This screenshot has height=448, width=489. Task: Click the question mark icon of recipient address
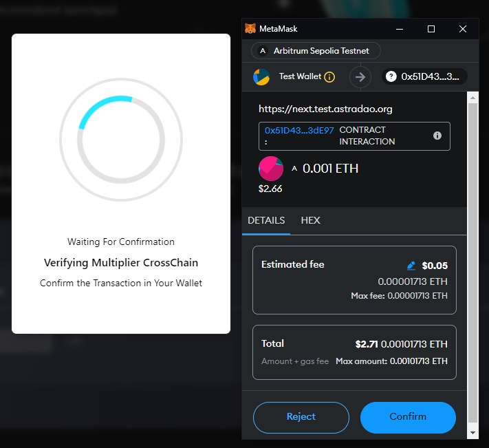pos(391,76)
